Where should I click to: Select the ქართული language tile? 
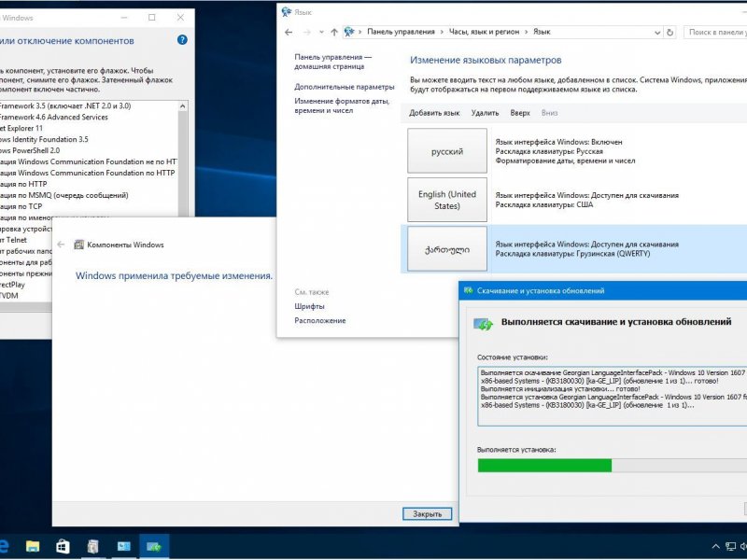[x=447, y=248]
